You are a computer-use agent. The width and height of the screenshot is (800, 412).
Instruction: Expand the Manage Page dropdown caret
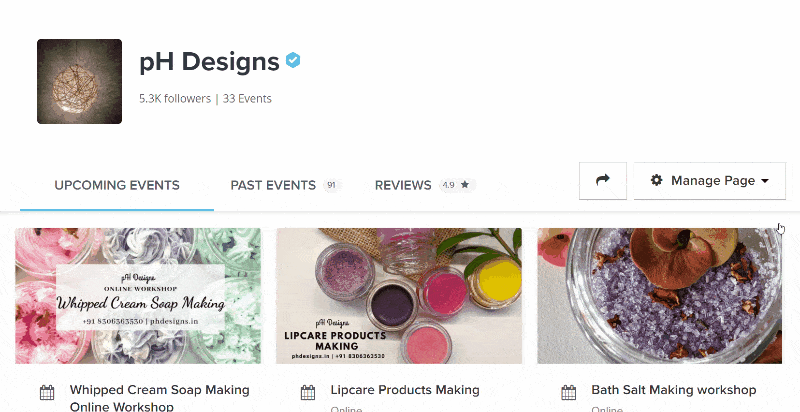765,181
